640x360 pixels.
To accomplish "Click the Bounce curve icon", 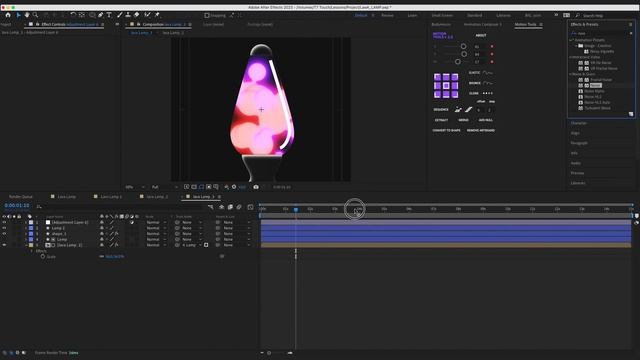I will point(487,83).
